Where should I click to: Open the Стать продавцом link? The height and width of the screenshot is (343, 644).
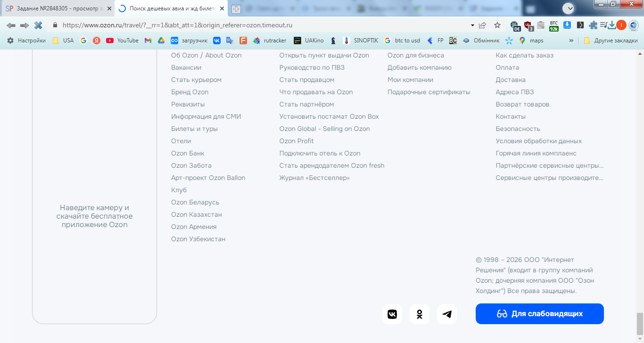coord(307,80)
